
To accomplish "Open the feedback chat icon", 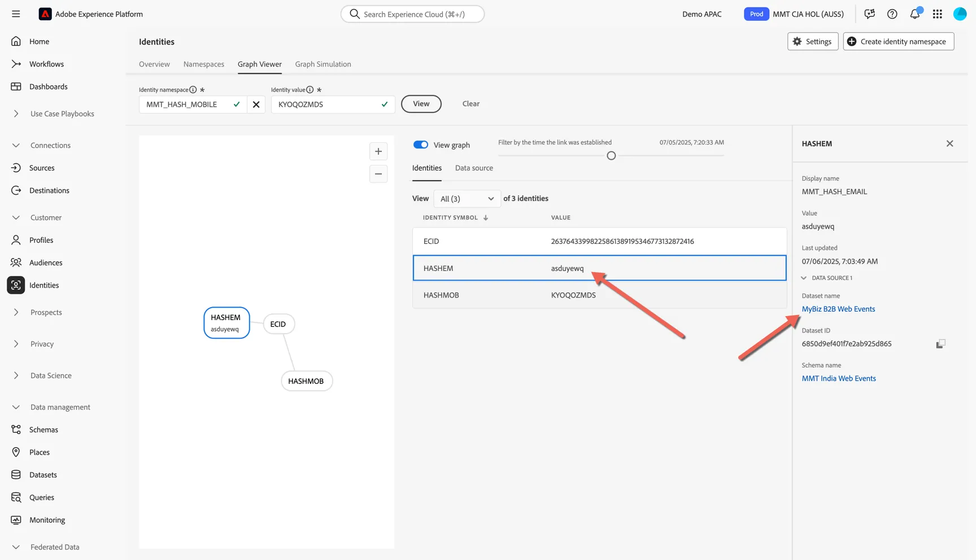I will click(870, 14).
